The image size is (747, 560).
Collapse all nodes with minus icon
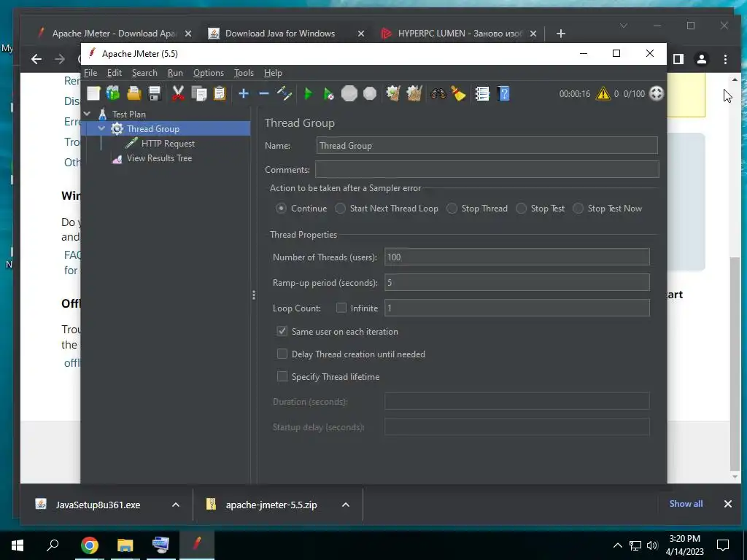(x=264, y=93)
